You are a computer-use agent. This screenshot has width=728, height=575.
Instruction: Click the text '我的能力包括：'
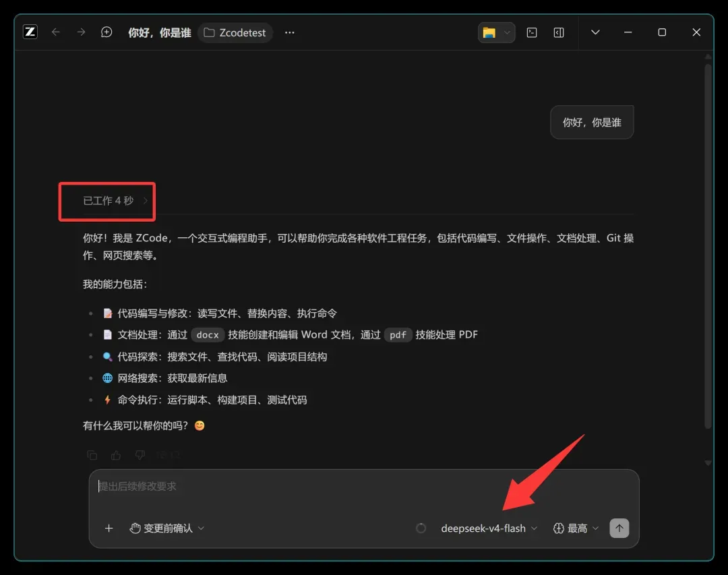point(115,284)
